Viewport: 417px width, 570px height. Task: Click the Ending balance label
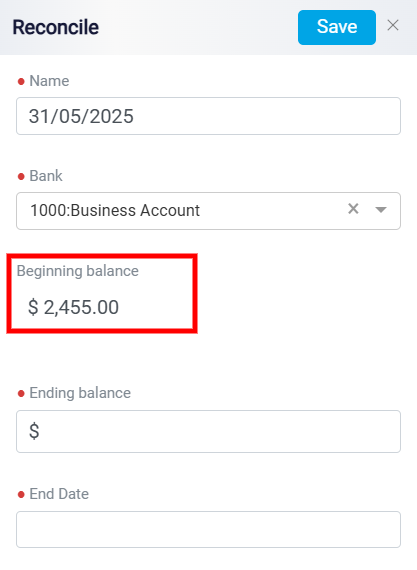tap(80, 393)
